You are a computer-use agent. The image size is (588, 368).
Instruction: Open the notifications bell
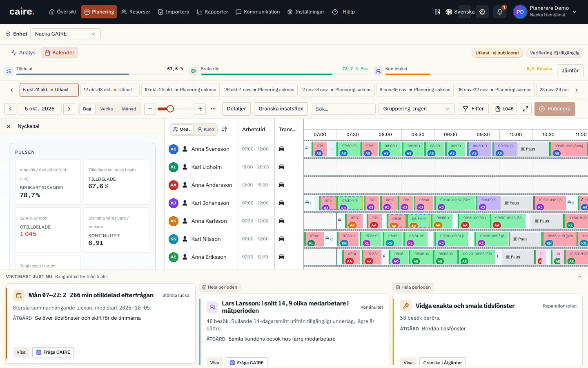coord(500,12)
